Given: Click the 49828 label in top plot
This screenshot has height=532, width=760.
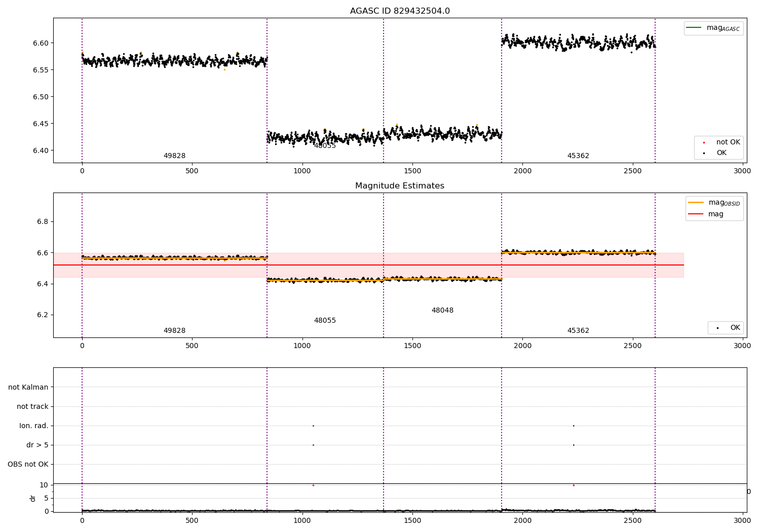Looking at the screenshot, I should pyautogui.click(x=174, y=156).
